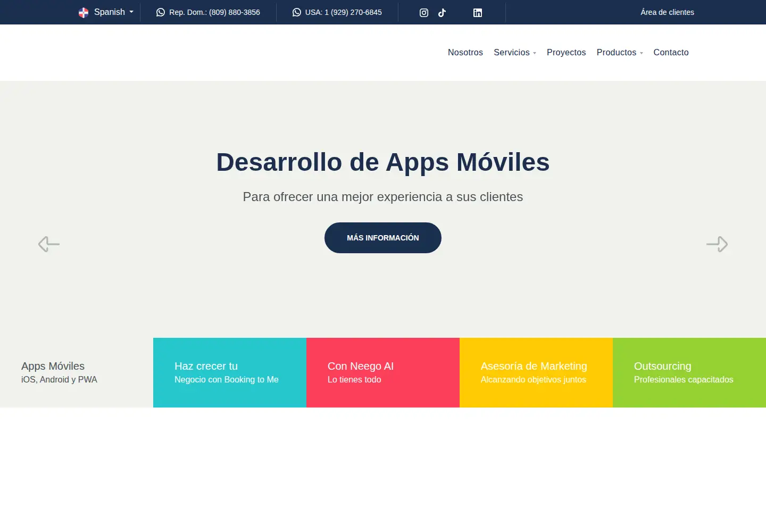This screenshot has width=766, height=532.
Task: Click the Desarrollo de Apps Móviles heading
Action: (383, 162)
